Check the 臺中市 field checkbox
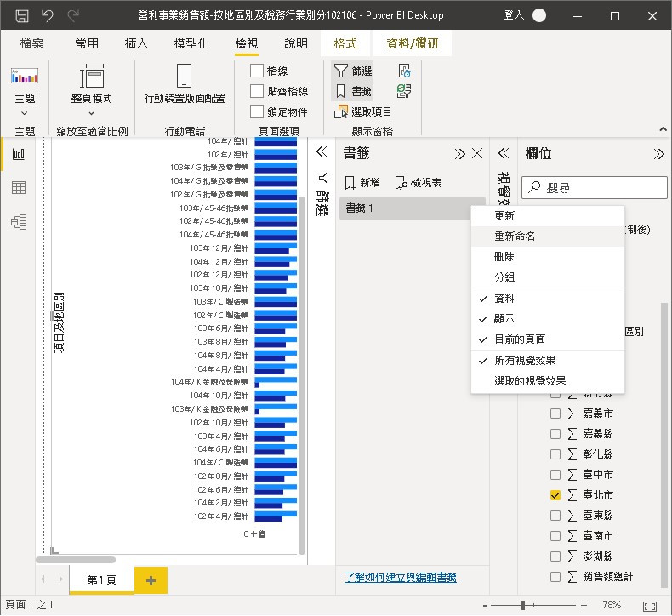The image size is (672, 616). pyautogui.click(x=555, y=475)
